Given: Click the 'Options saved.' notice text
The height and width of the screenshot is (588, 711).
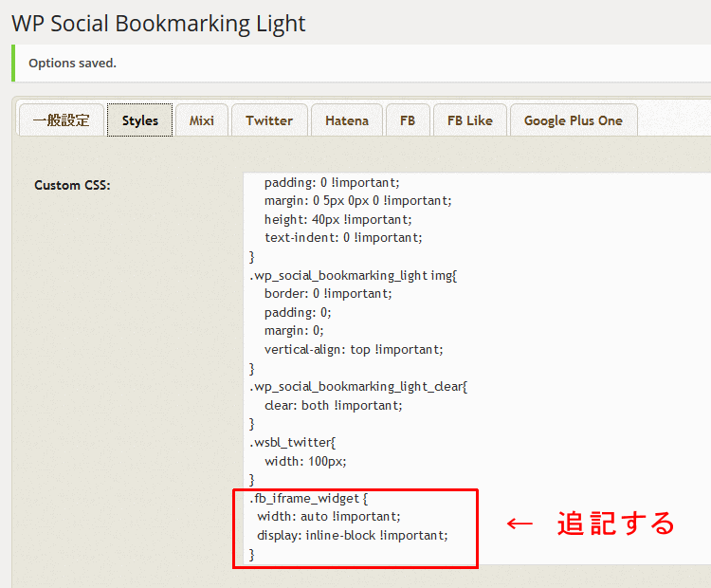Looking at the screenshot, I should (73, 63).
